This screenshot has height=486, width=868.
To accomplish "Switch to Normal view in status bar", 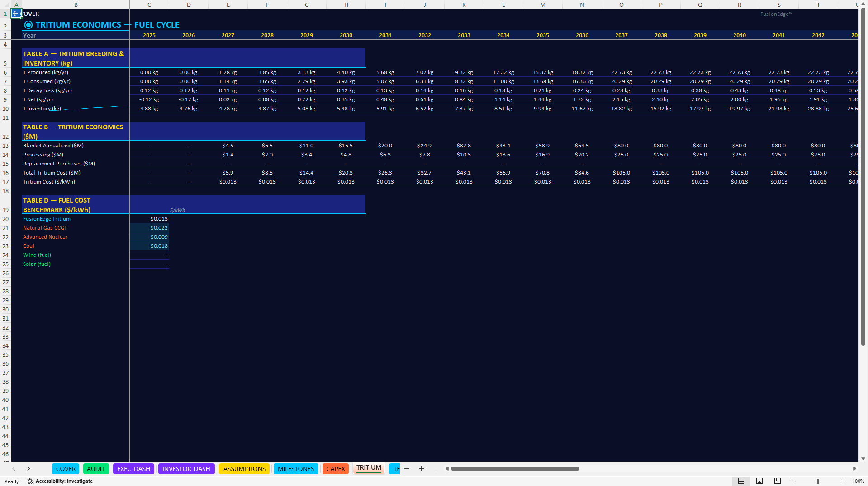I will tap(741, 481).
